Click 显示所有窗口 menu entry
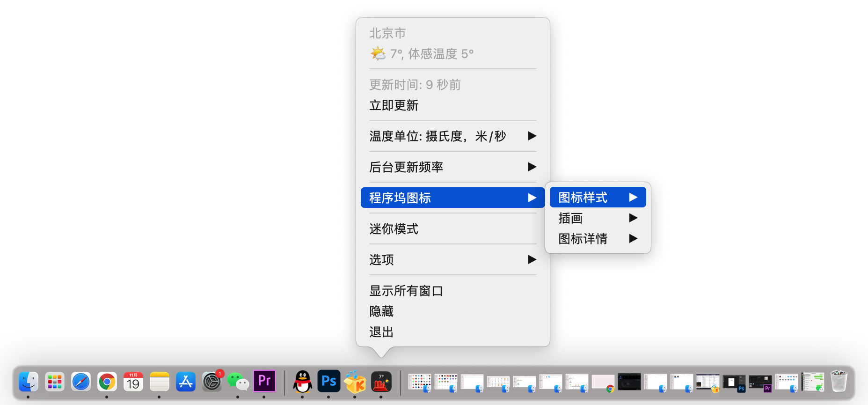Screen dimensions: 868x405 click(x=406, y=291)
